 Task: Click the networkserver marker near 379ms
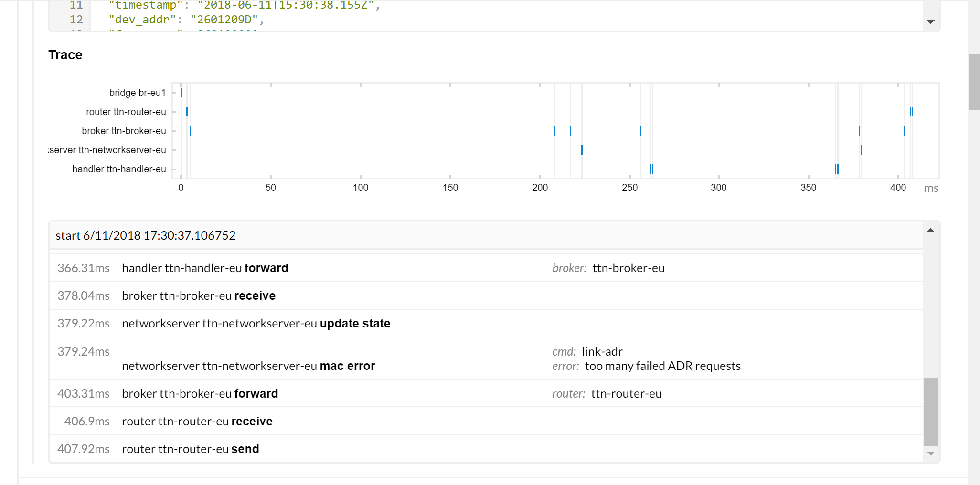point(861,150)
